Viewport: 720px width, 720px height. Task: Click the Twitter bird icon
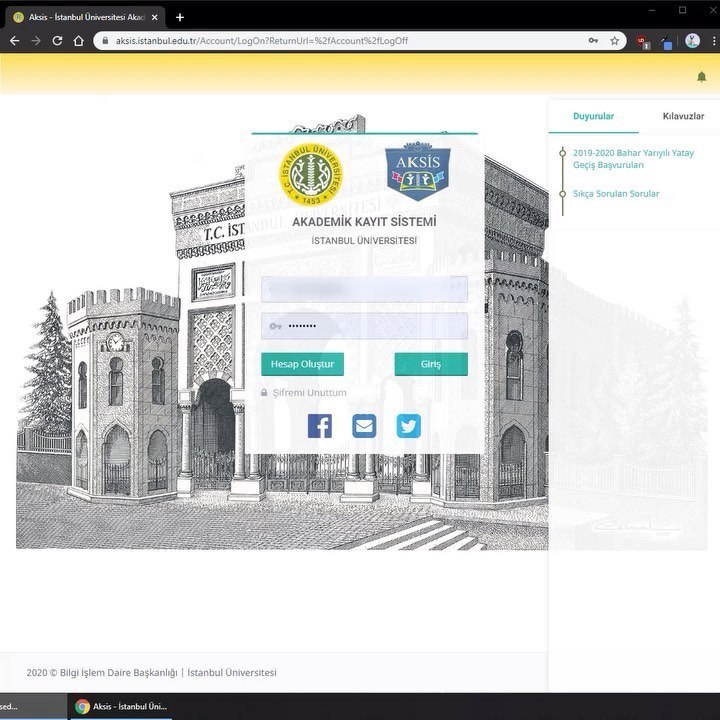point(409,426)
